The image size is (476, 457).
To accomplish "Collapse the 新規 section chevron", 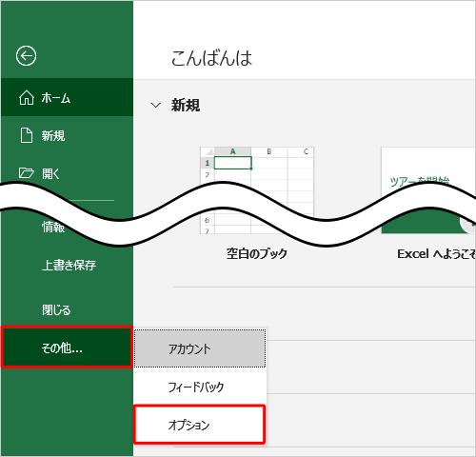I will click(155, 105).
